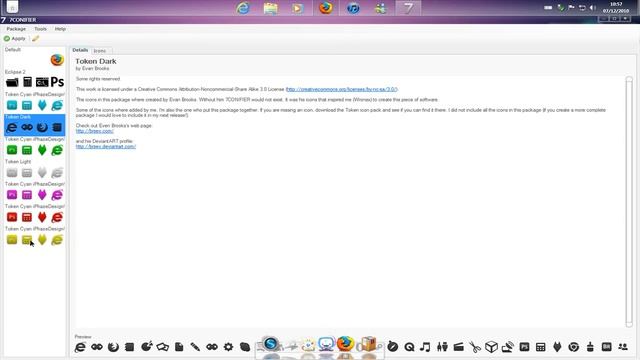Viewport: 640px width, 360px height.
Task: Open iTunes from the taskbar
Action: [x=353, y=8]
